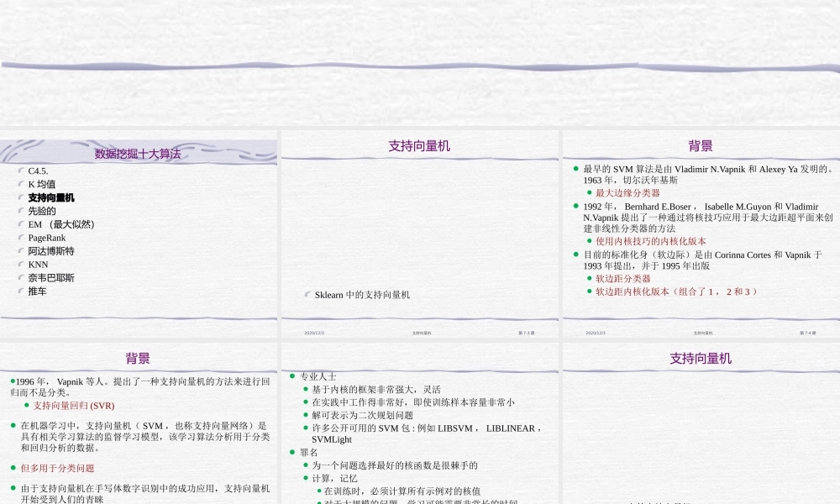Select C4.5. in the algorithm list
Viewport: 840px width, 504px height.
point(38,171)
